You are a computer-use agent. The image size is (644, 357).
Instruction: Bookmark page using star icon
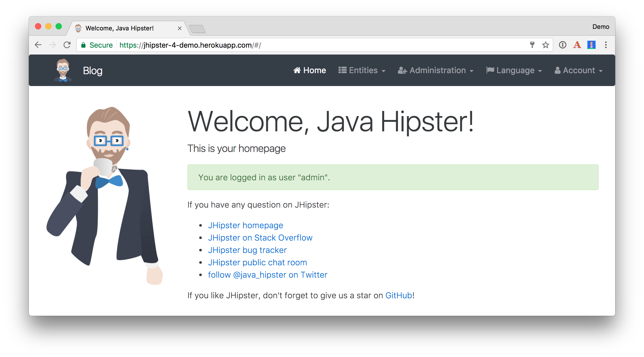[x=545, y=45]
